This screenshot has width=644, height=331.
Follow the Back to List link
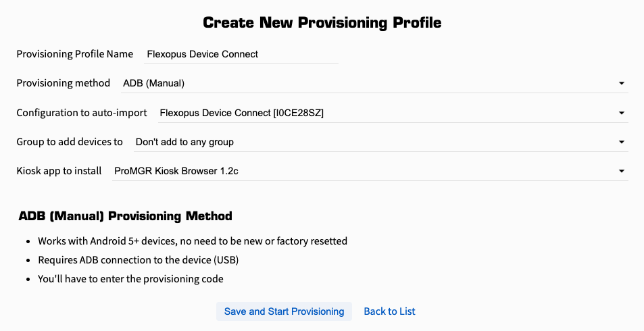(x=389, y=311)
